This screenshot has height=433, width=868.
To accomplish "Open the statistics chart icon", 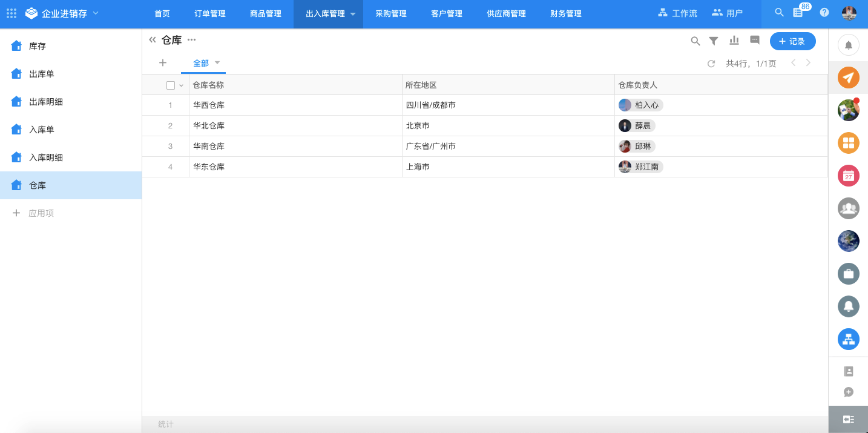I will (734, 41).
